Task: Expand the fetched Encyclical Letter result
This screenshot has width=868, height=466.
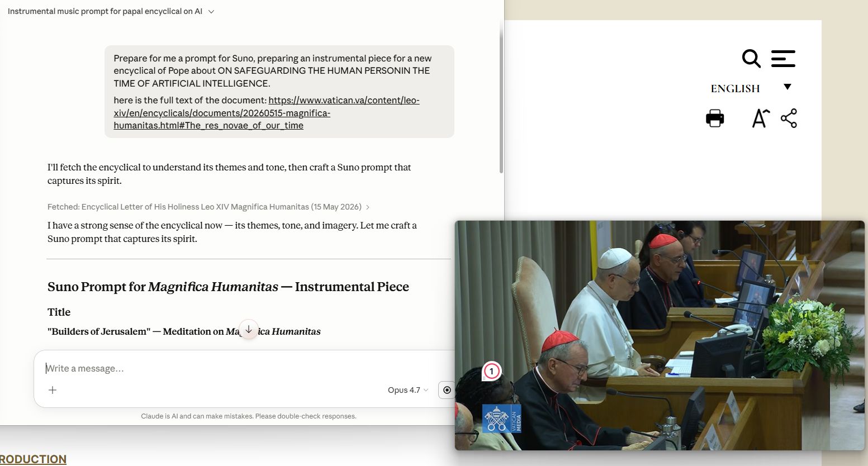Action: (x=208, y=207)
